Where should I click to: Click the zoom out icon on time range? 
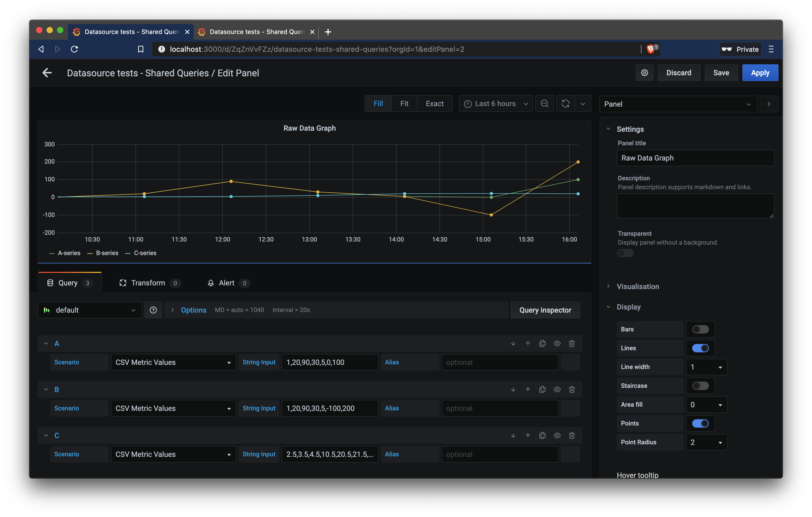(x=545, y=104)
